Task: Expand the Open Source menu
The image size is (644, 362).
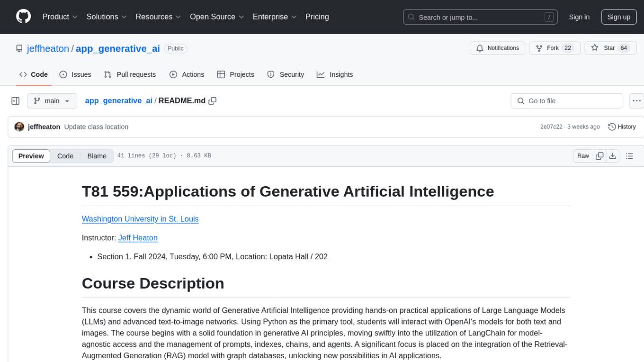Action: [x=217, y=17]
